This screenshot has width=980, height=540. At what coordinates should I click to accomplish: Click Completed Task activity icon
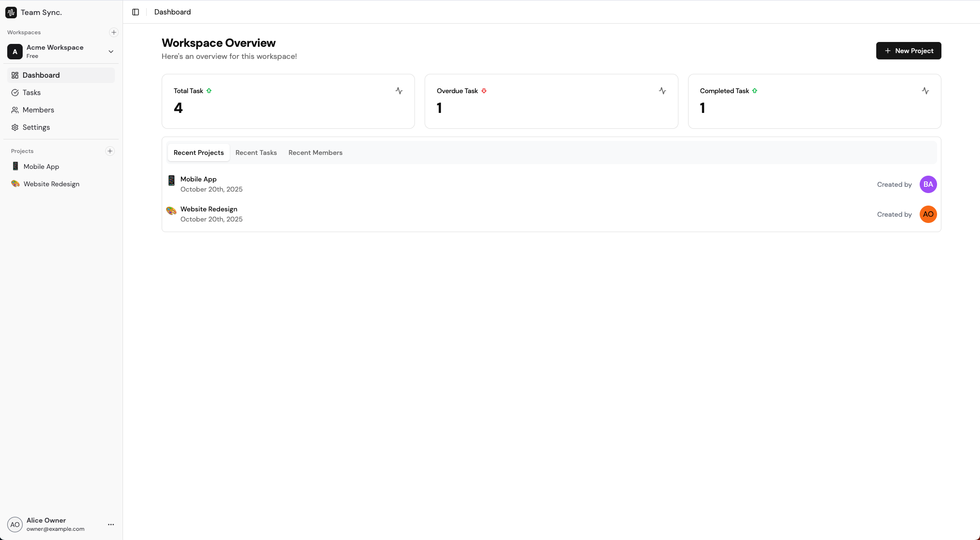(925, 91)
